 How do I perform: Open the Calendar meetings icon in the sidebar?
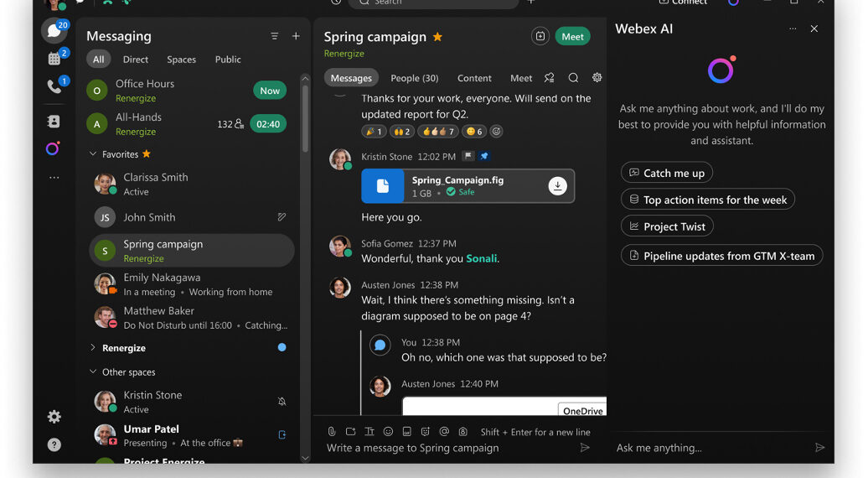click(54, 59)
